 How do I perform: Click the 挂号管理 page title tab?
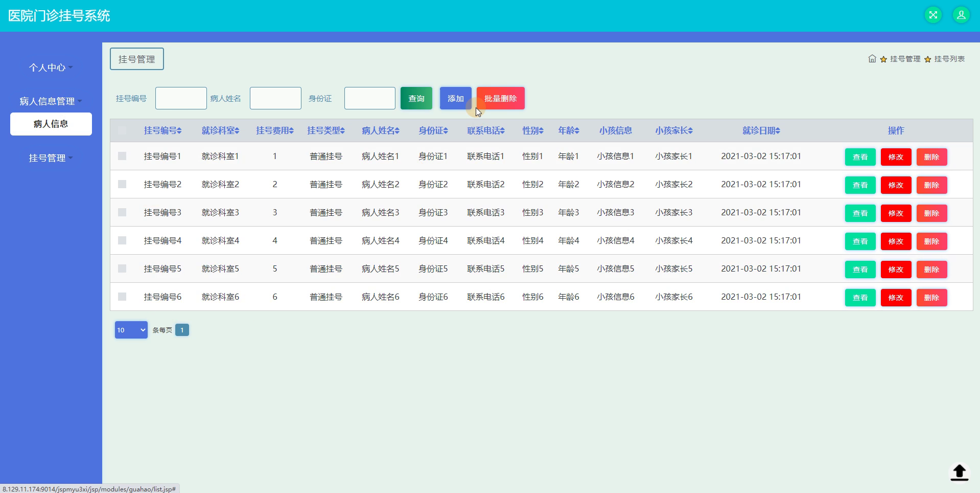137,59
